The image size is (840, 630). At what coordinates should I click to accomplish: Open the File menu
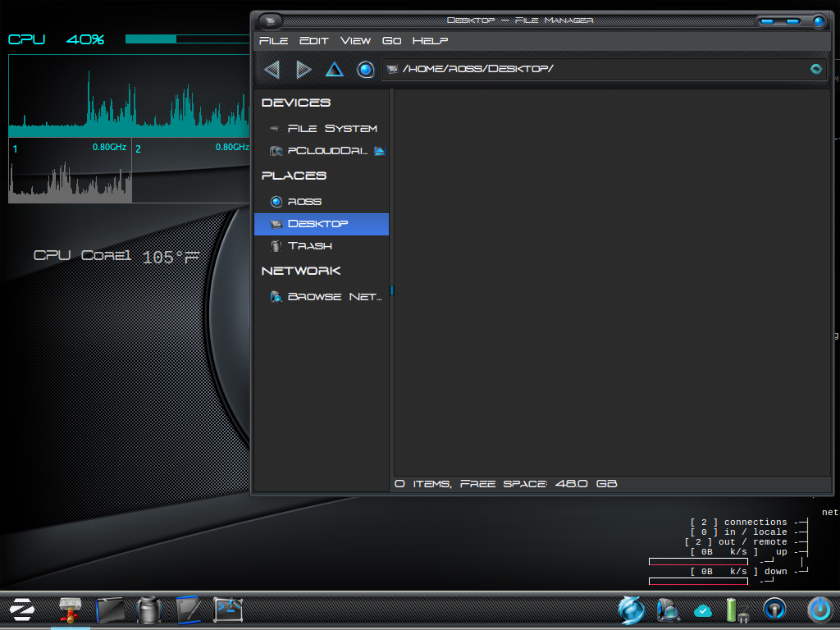click(273, 40)
